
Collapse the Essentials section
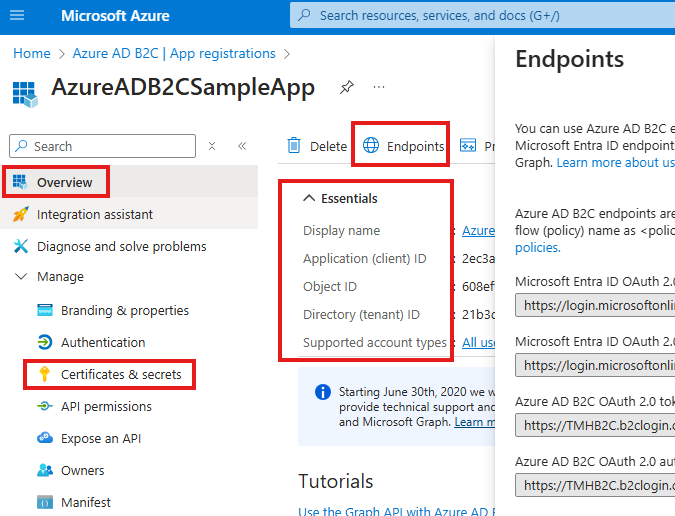point(309,198)
